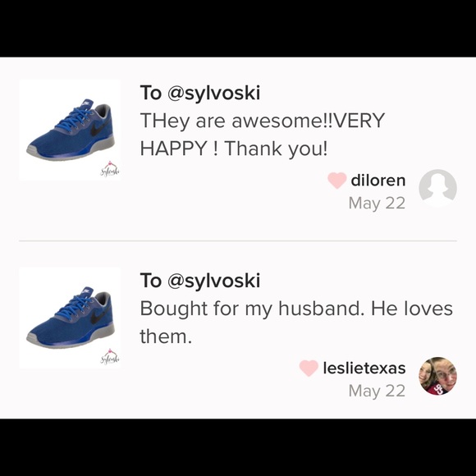Open diloren's gray default avatar

[437, 188]
